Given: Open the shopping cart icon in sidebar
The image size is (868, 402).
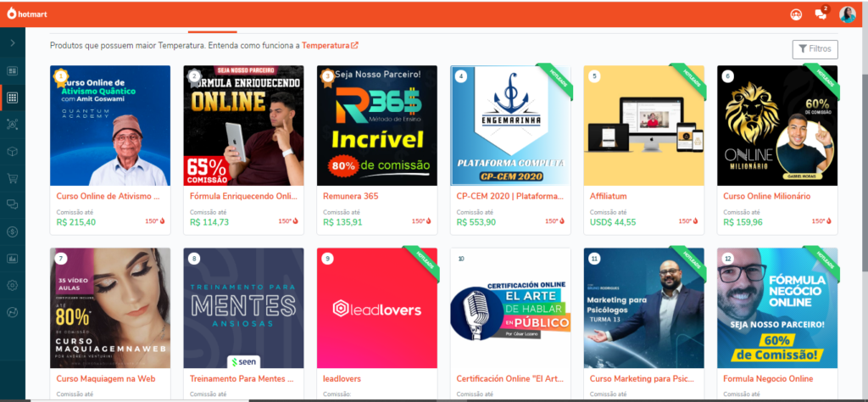Looking at the screenshot, I should tap(12, 178).
